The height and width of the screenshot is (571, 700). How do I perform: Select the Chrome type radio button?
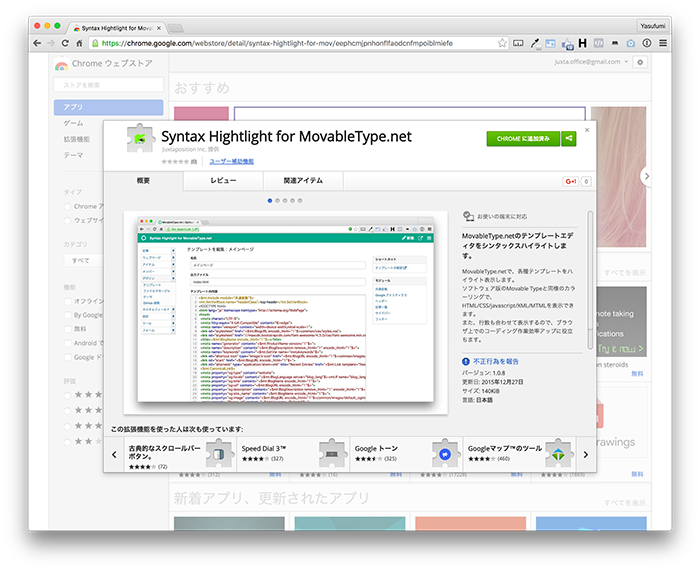coord(67,206)
